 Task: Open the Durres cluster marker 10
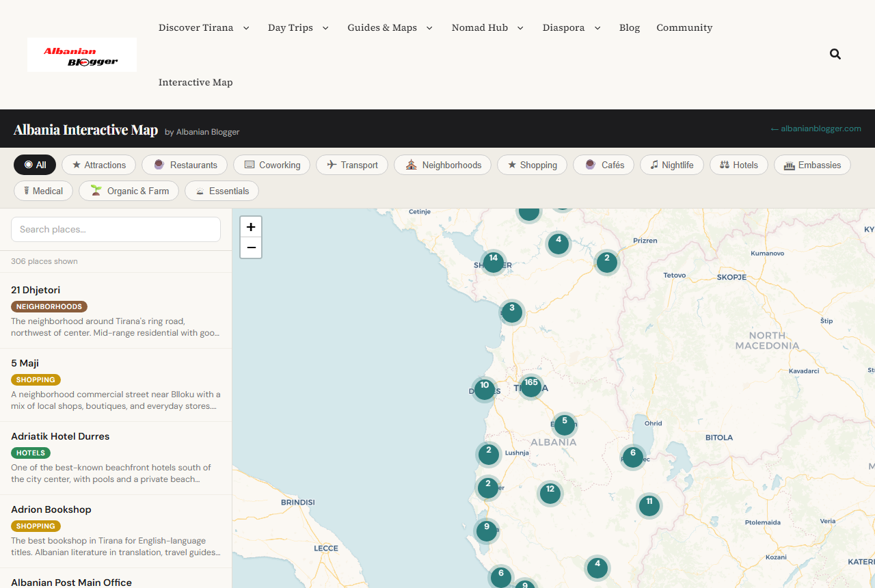point(485,389)
